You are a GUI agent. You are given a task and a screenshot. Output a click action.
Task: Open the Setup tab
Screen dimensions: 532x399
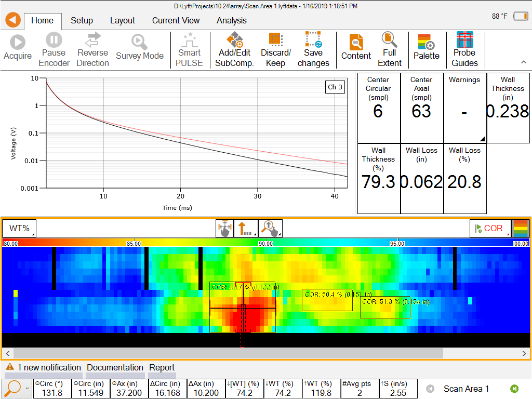[x=82, y=21]
